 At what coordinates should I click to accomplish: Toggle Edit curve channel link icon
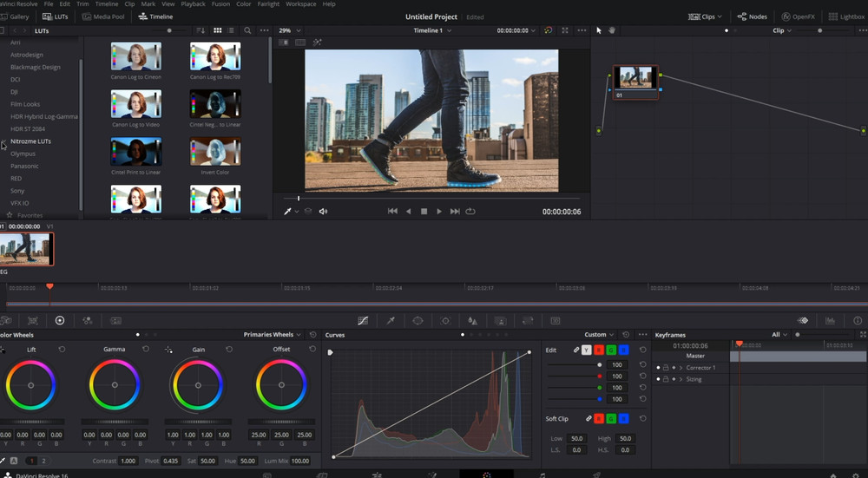pos(575,350)
